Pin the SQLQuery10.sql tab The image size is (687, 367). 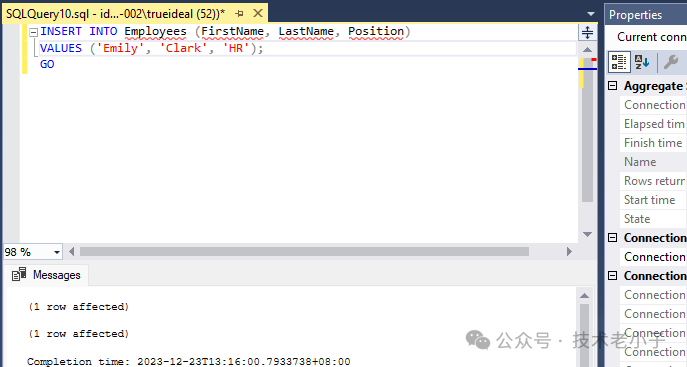point(239,14)
